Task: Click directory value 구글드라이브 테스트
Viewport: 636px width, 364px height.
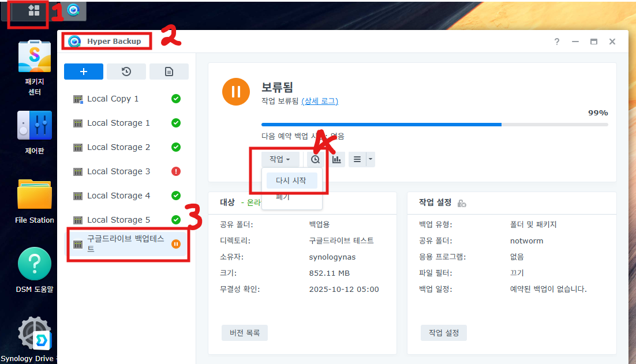Action: [342, 241]
